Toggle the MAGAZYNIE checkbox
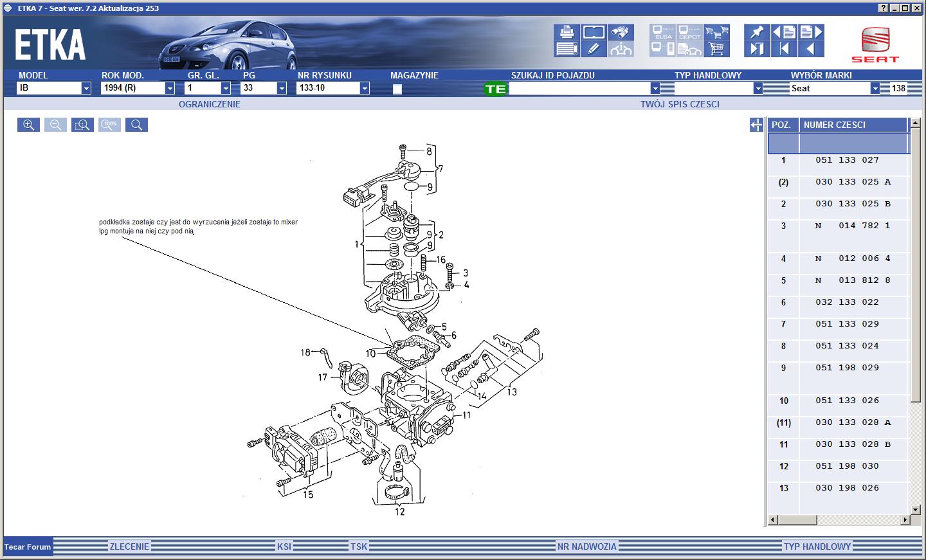This screenshot has height=560, width=926. [397, 89]
